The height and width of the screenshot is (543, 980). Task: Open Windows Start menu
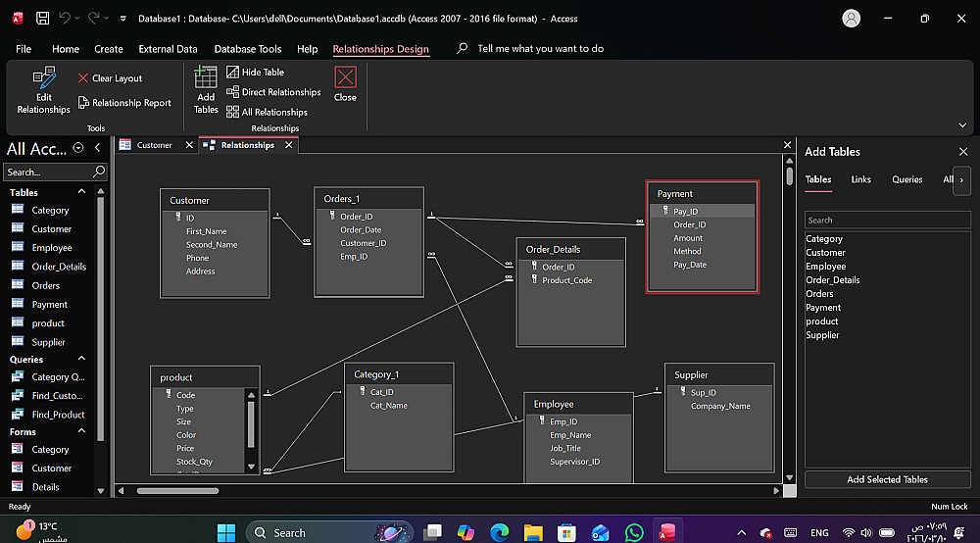[x=225, y=533]
